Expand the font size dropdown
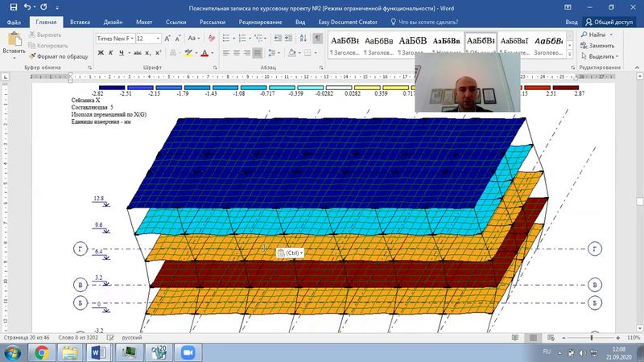 coord(159,38)
